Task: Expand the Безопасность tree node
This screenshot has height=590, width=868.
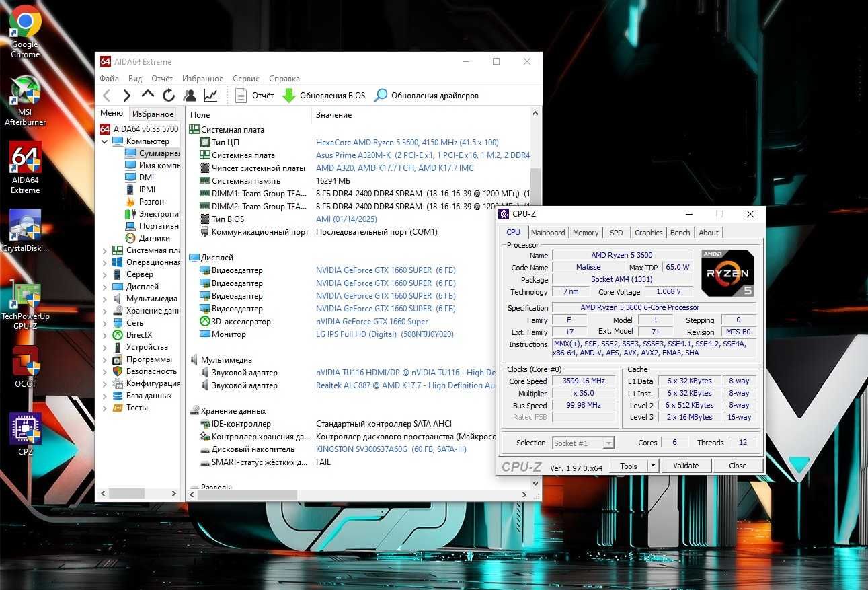Action: pos(105,371)
